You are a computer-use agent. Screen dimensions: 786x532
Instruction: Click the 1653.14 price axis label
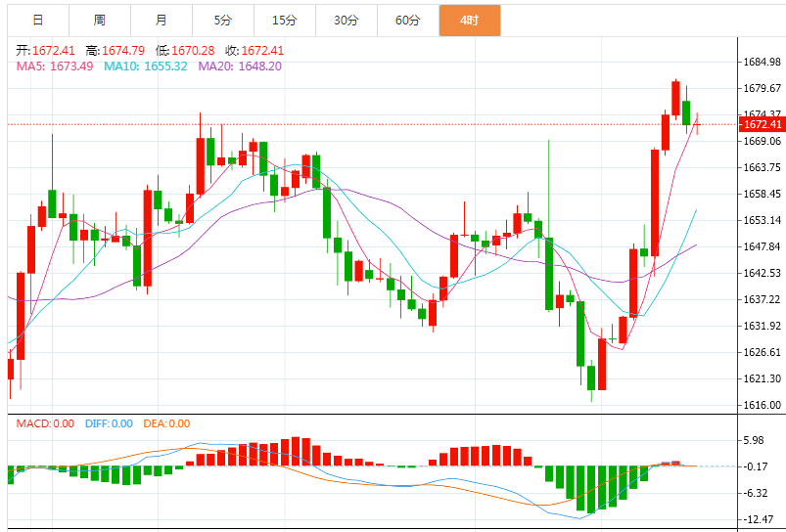(762, 220)
